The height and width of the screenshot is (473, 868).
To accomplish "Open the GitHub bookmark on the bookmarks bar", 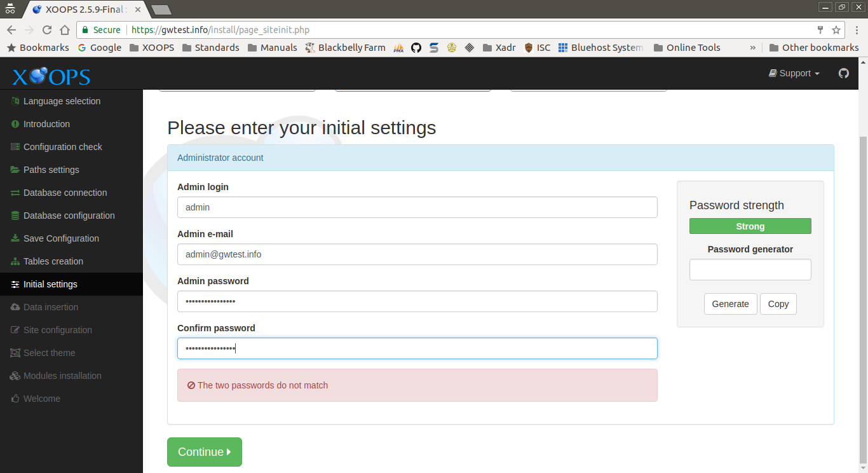I will pyautogui.click(x=416, y=47).
